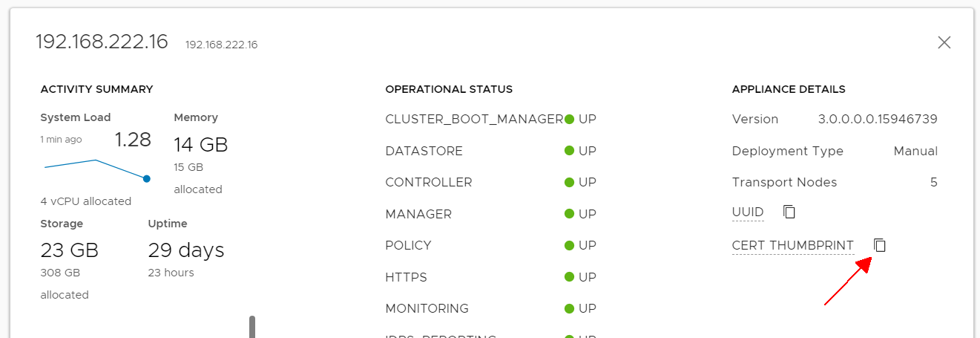This screenshot has height=338, width=980.
Task: Copy the CERT THUMBPRINT value
Action: tap(880, 245)
